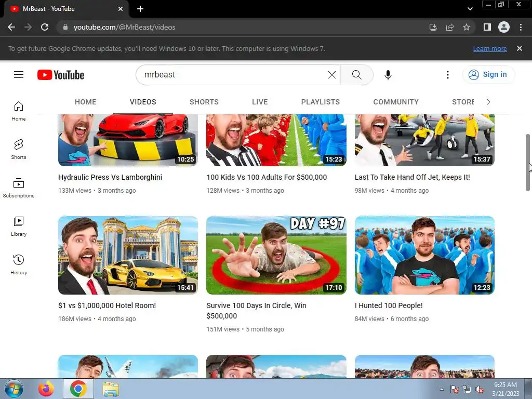
Task: Open Shorts from the sidebar
Action: pos(19,150)
